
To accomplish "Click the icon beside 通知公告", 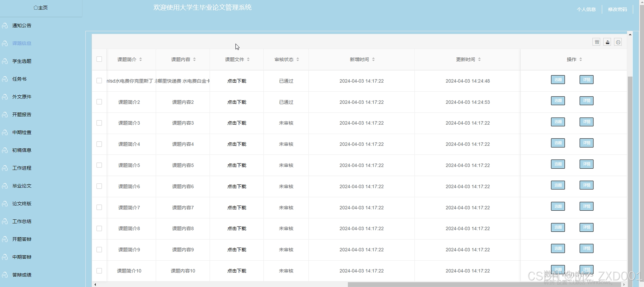I will (5, 25).
